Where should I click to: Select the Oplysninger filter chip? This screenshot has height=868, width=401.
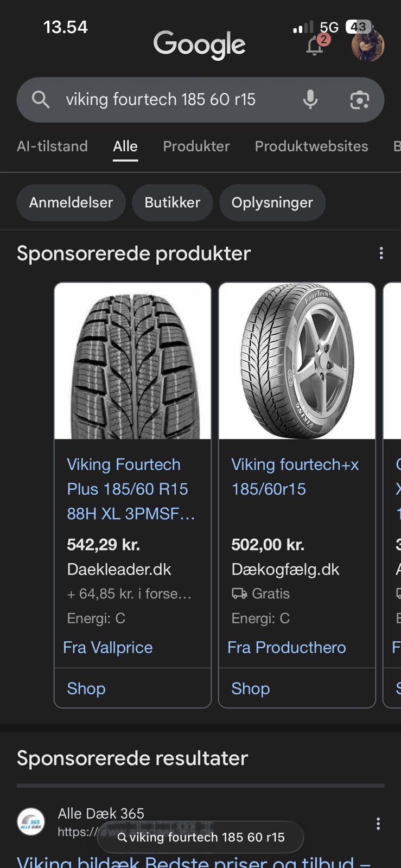272,203
